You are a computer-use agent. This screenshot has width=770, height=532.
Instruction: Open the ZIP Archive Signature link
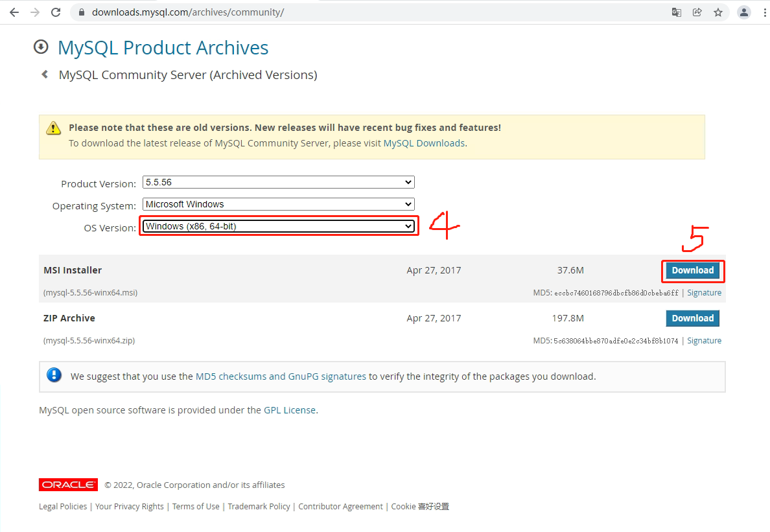pos(704,341)
